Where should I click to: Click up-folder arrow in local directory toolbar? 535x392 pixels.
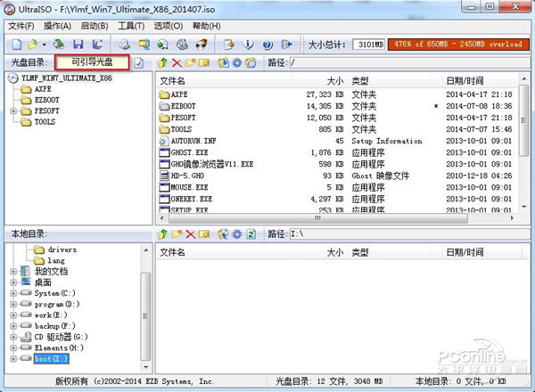pyautogui.click(x=162, y=233)
